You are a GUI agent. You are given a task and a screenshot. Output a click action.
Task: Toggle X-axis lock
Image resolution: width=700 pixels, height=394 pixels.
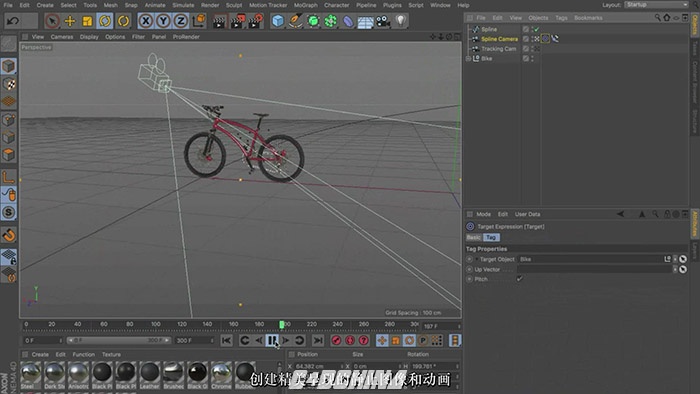146,21
